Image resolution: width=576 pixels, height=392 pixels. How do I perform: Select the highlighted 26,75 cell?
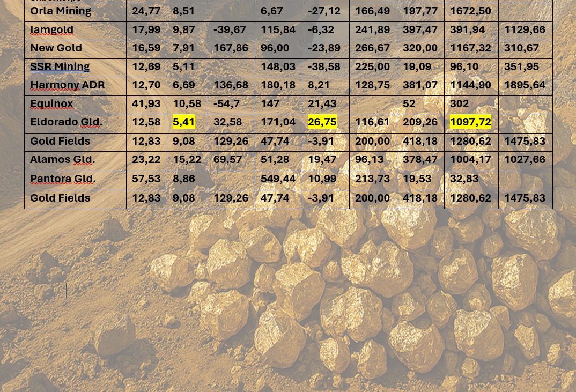point(322,122)
